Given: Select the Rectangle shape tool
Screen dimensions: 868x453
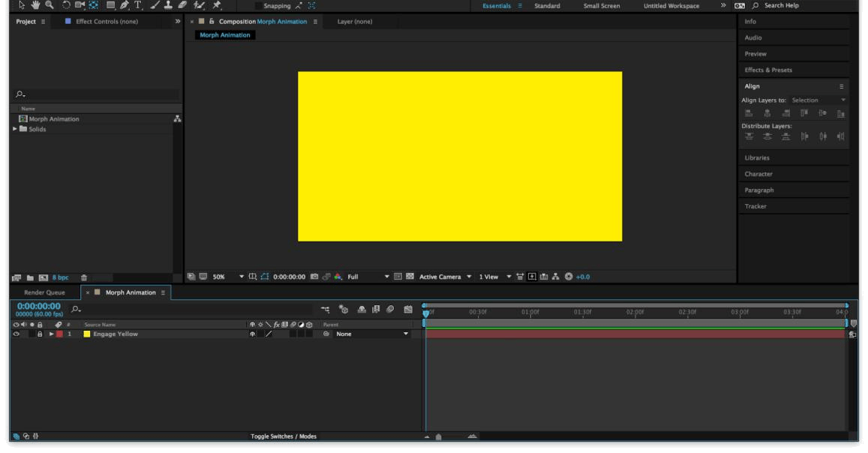Looking at the screenshot, I should pyautogui.click(x=111, y=5).
